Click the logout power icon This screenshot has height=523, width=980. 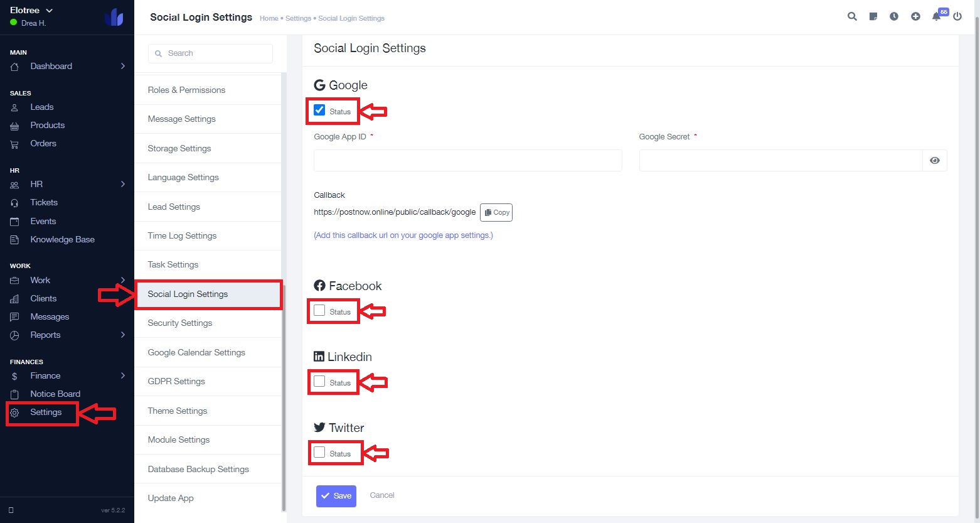pos(957,17)
